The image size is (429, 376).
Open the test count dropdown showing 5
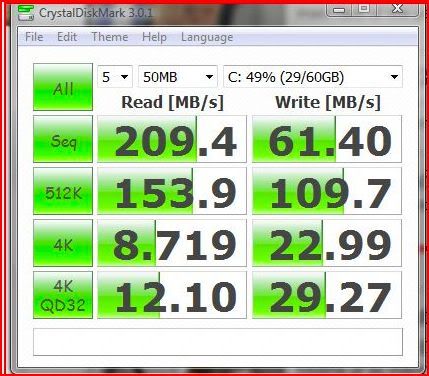click(x=115, y=77)
